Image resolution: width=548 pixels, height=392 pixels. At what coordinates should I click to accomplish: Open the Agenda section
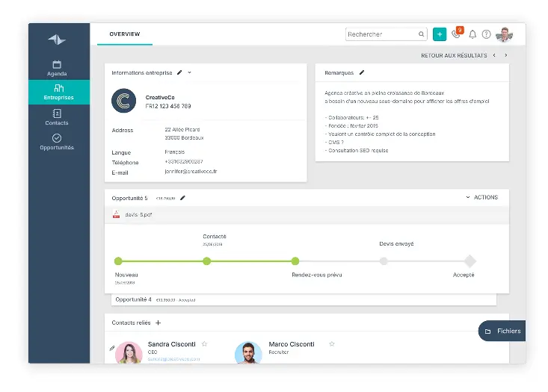tap(57, 69)
